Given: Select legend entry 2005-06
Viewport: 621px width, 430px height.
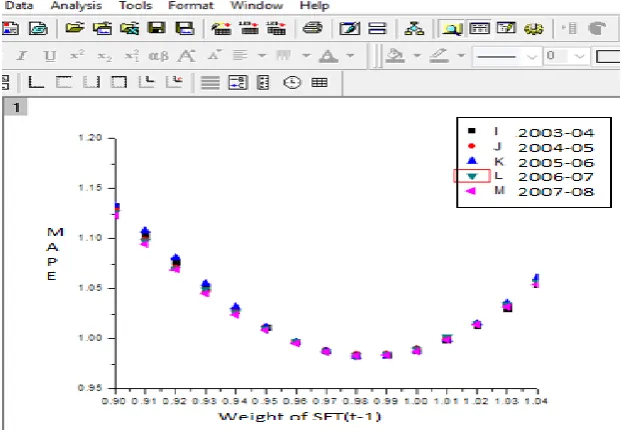Looking at the screenshot, I should click(x=556, y=163).
